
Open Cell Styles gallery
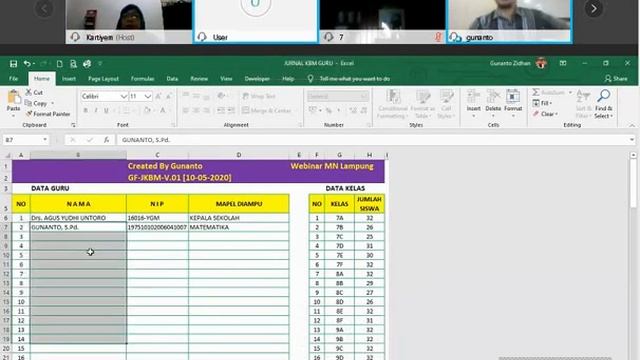coord(446,104)
